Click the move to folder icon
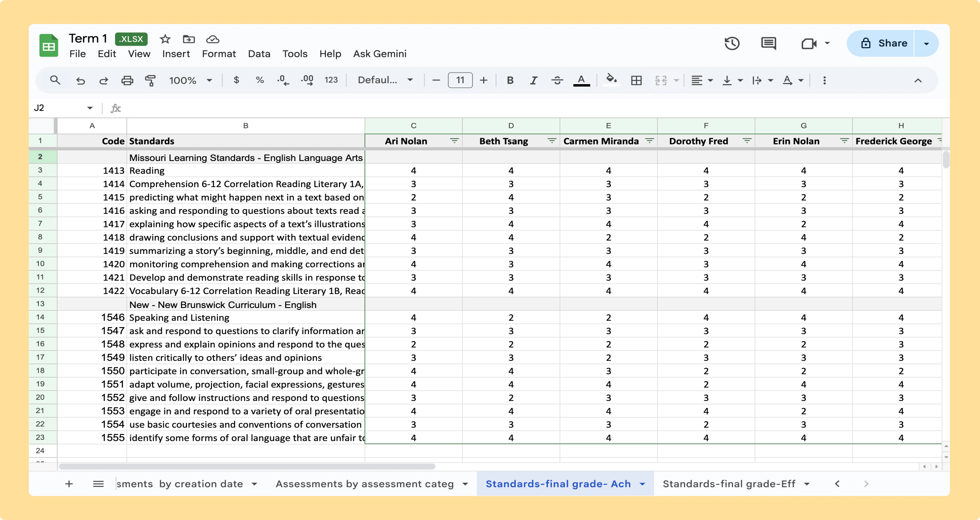 coord(189,39)
